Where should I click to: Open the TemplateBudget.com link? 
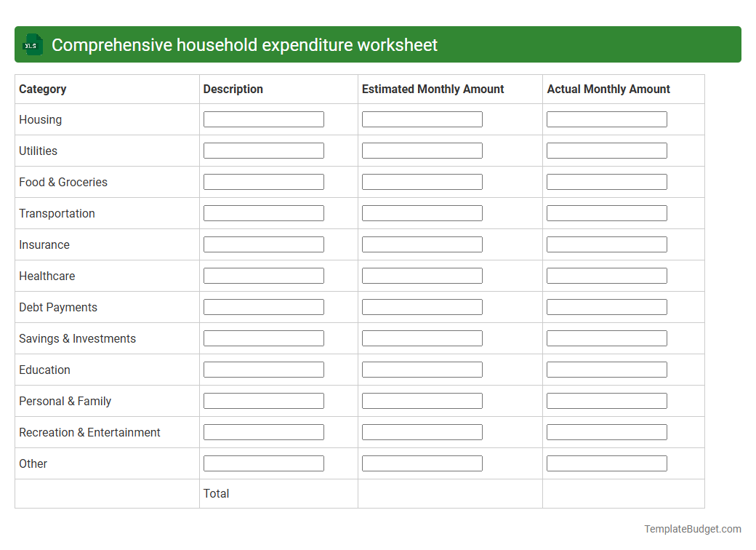click(693, 527)
